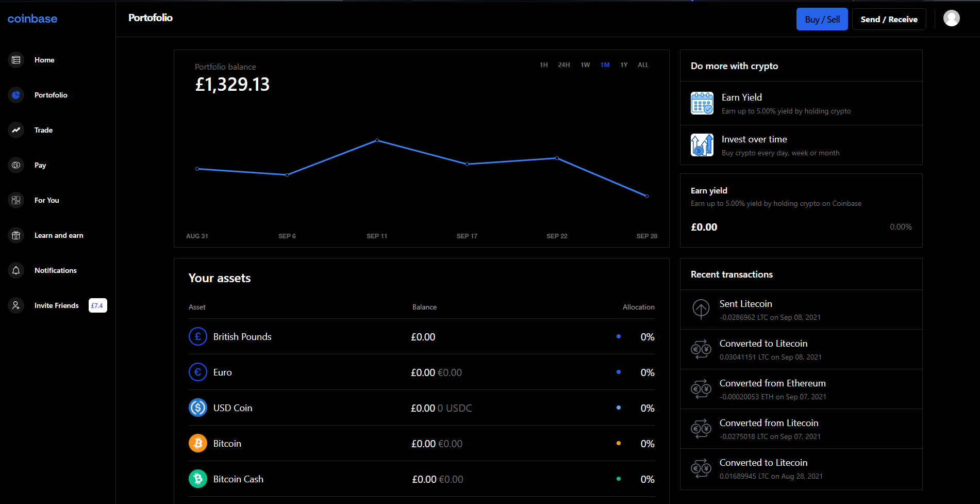Open the Notifications bell icon
This screenshot has height=504, width=980.
pyautogui.click(x=16, y=270)
